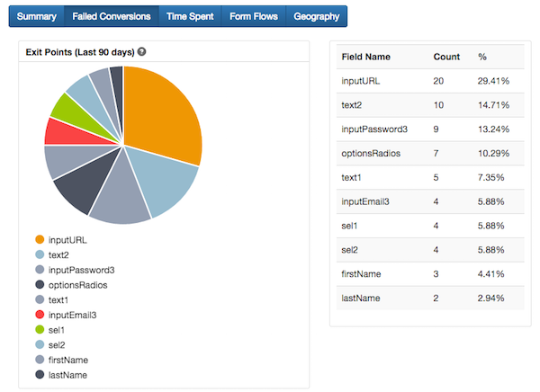
Task: Click the Exit Points panel title
Action: click(80, 52)
